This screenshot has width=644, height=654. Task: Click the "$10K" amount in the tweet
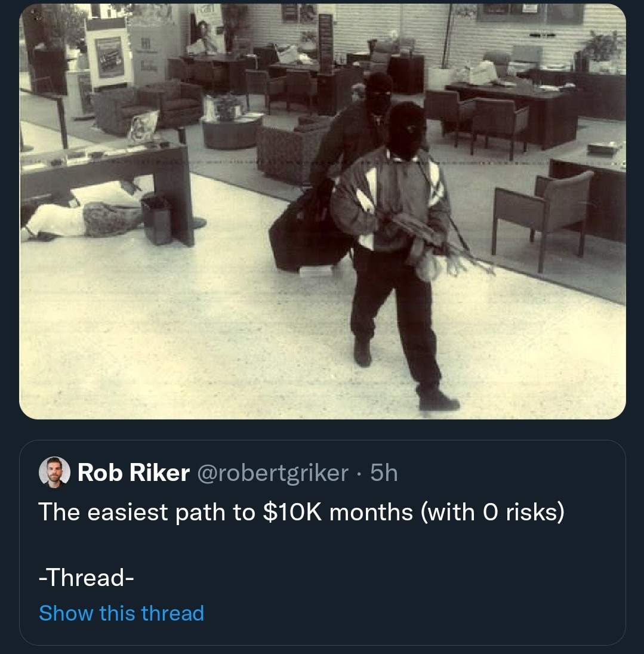(x=292, y=512)
